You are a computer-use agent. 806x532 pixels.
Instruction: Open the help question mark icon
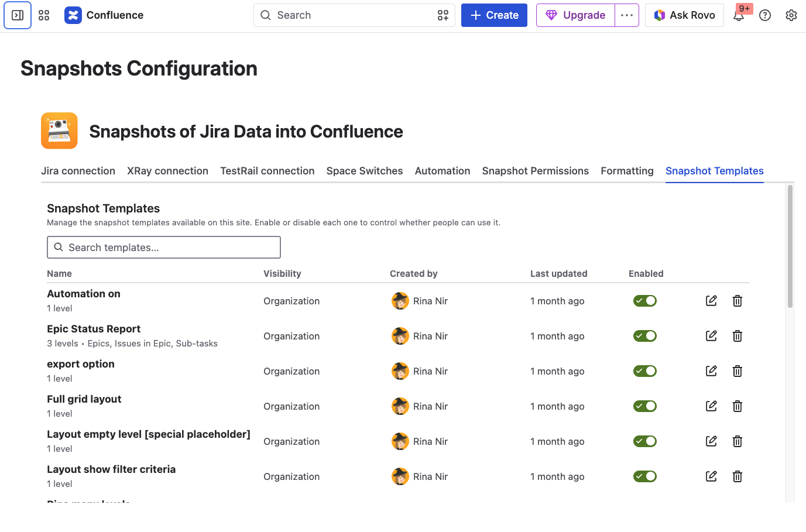[765, 15]
